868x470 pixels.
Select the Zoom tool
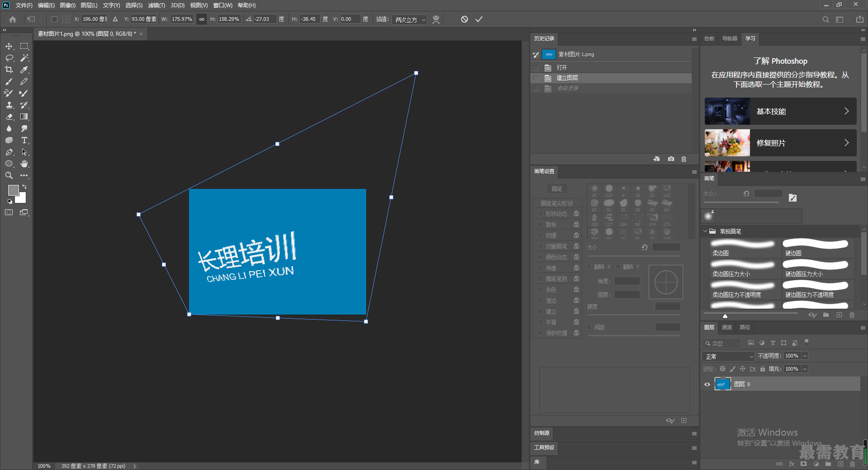9,175
